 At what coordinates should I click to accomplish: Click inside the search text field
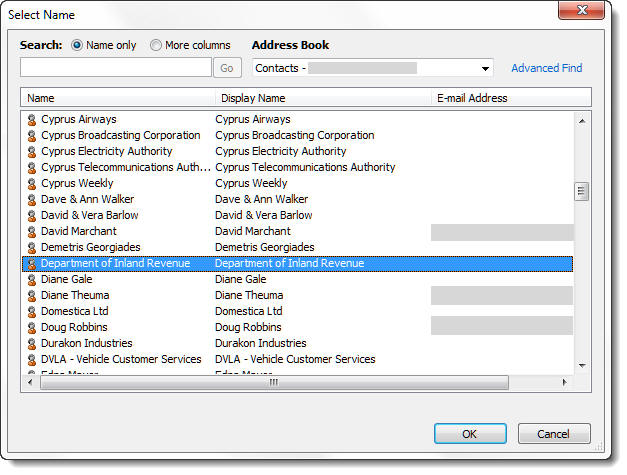click(116, 67)
